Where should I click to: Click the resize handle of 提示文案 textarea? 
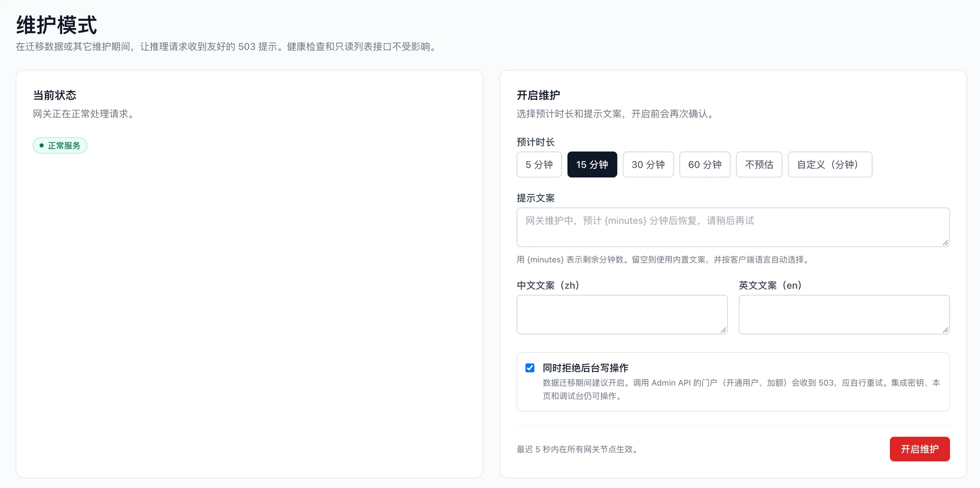pyautogui.click(x=945, y=243)
